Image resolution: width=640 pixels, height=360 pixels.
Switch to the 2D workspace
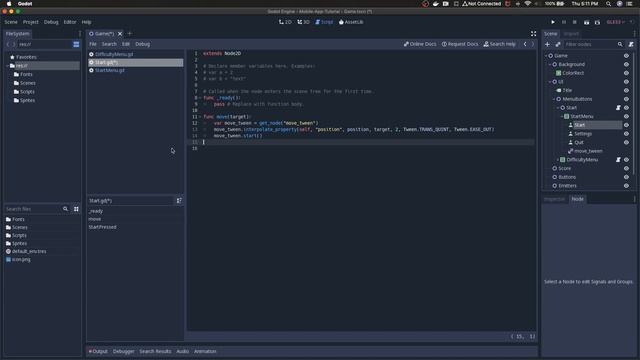tap(285, 22)
